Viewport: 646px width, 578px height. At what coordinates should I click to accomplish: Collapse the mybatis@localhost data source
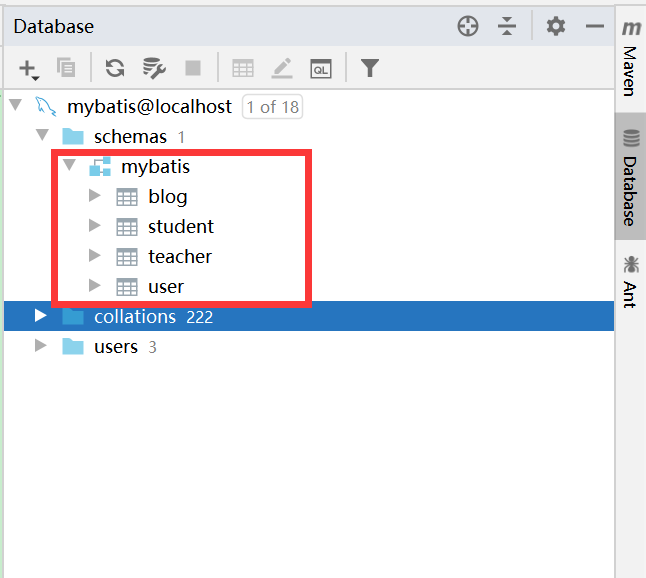tap(16, 105)
